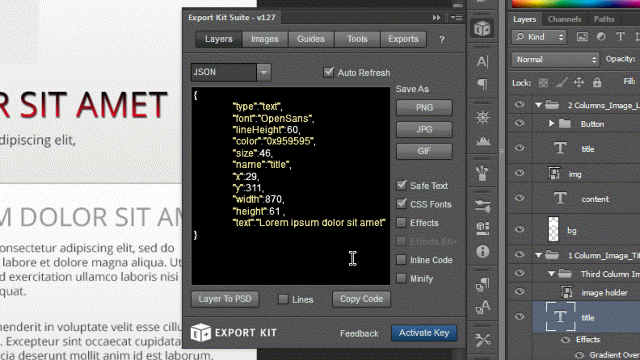640x360 pixels.
Task: Enable the Effects checkbox
Action: click(401, 222)
